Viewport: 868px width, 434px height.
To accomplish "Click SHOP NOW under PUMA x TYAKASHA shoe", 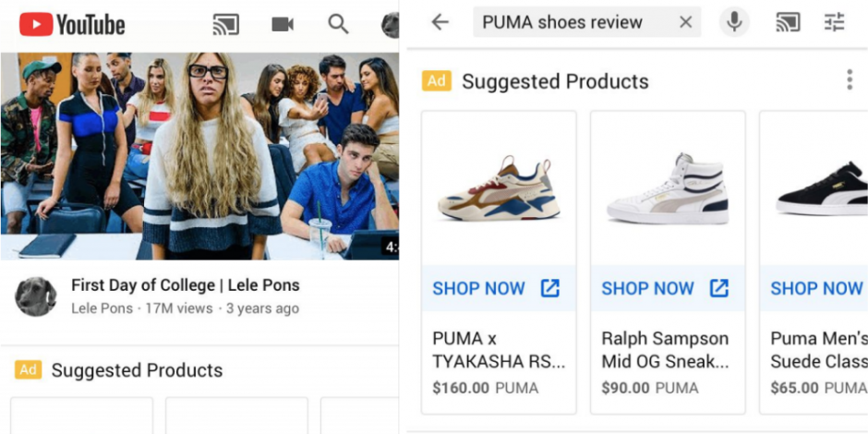I will (x=499, y=288).
